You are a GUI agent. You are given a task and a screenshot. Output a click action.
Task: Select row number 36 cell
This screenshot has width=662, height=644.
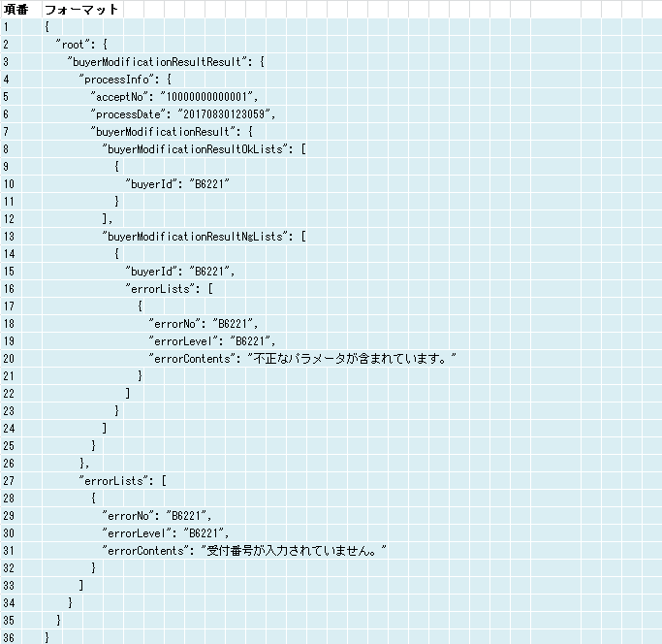[9, 637]
